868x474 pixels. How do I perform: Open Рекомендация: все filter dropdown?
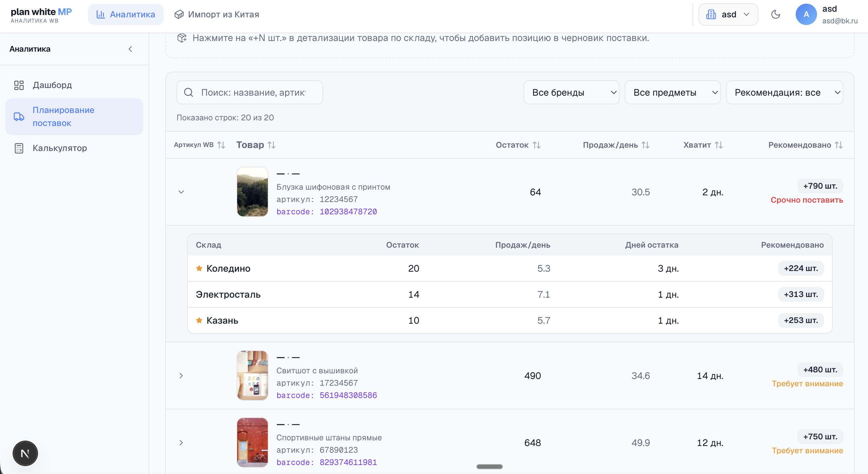(784, 92)
